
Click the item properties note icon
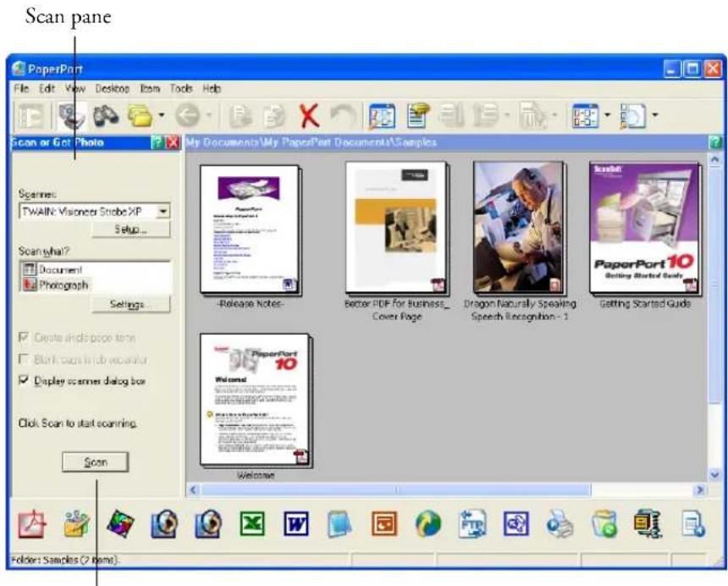click(418, 115)
